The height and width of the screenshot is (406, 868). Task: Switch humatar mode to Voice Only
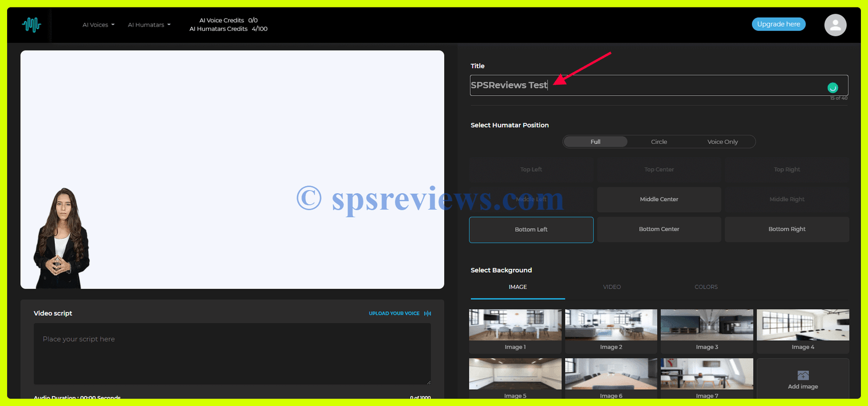point(722,142)
